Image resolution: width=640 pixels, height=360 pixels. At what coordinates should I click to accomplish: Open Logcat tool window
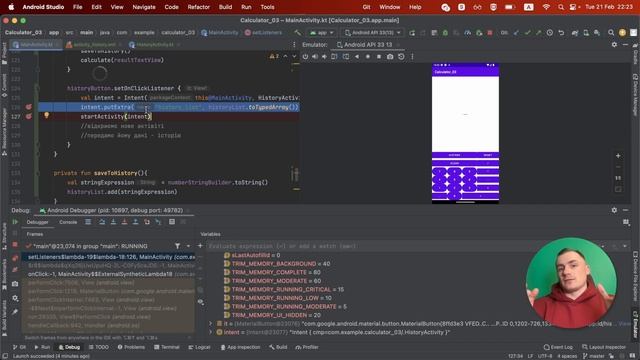pyautogui.click(x=200, y=347)
